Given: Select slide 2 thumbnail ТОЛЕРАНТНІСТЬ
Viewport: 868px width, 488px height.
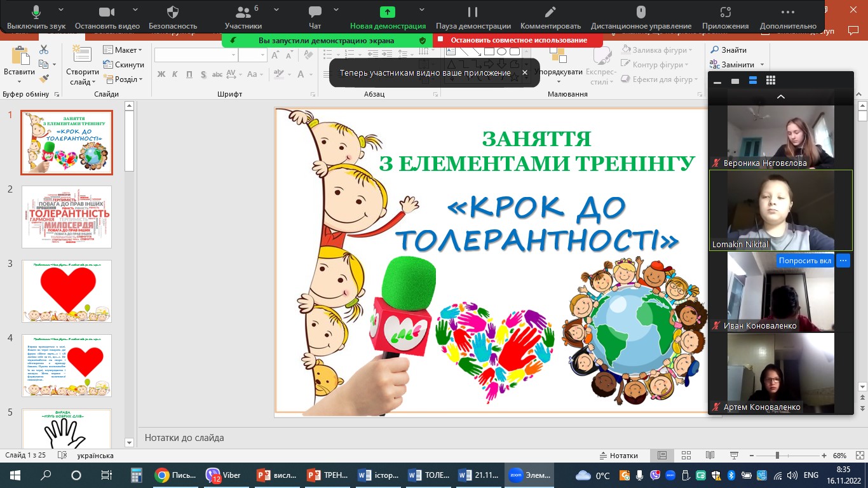Looking at the screenshot, I should tap(67, 217).
